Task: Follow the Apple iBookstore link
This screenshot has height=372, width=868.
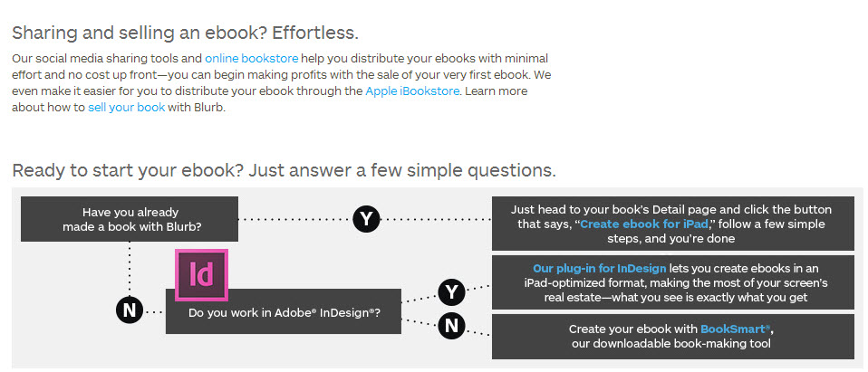Action: point(412,91)
